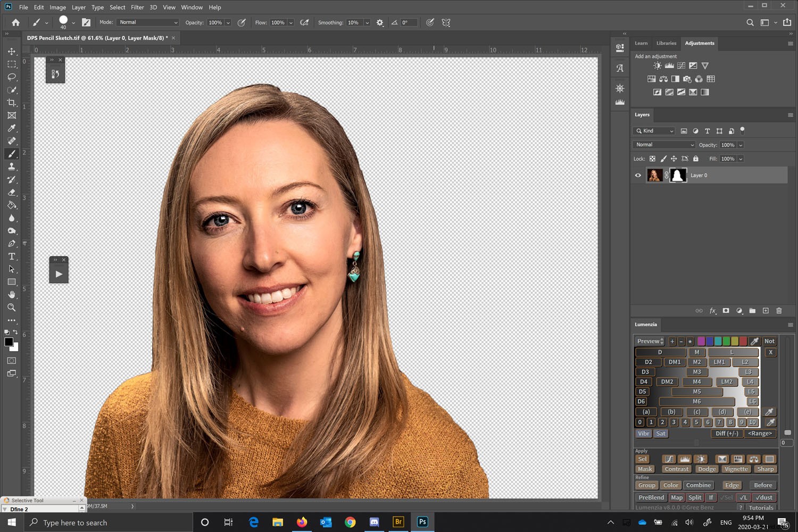
Task: Lock transparent pixels for Layer 0
Action: click(652, 159)
